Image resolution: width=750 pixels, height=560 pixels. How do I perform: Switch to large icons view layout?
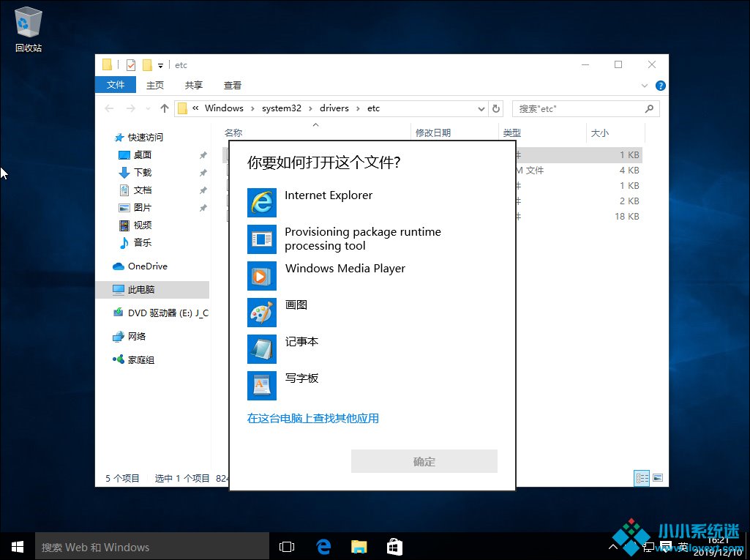[x=658, y=478]
